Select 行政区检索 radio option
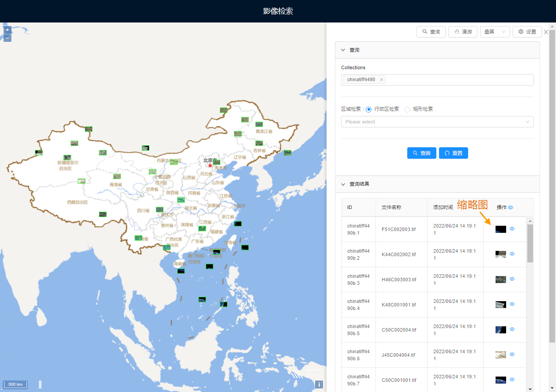Screen dimensions: 556x392 pyautogui.click(x=369, y=109)
